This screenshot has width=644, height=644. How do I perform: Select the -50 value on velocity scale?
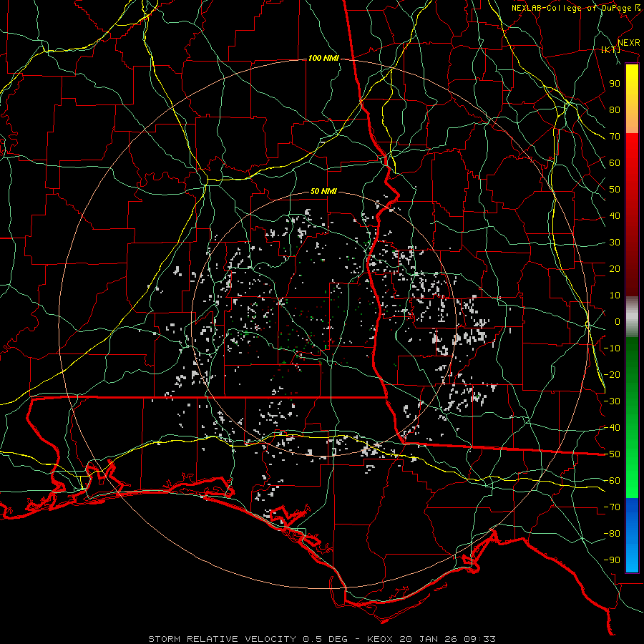tap(612, 454)
